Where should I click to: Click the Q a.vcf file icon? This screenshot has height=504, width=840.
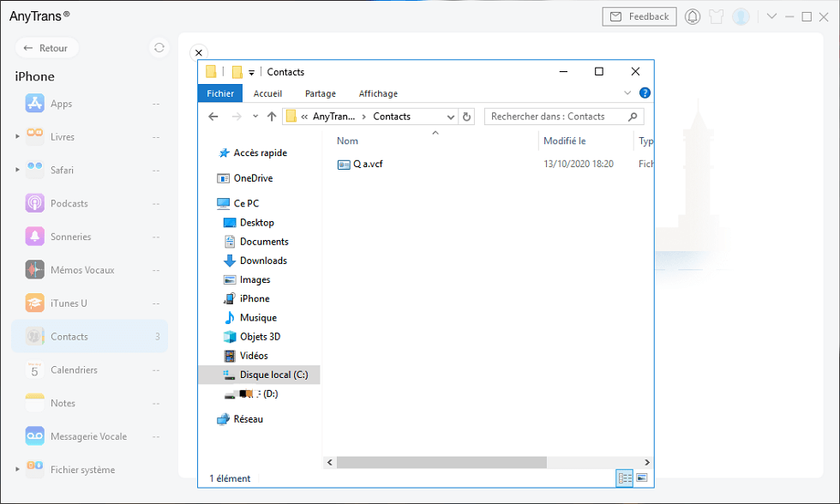pyautogui.click(x=344, y=165)
